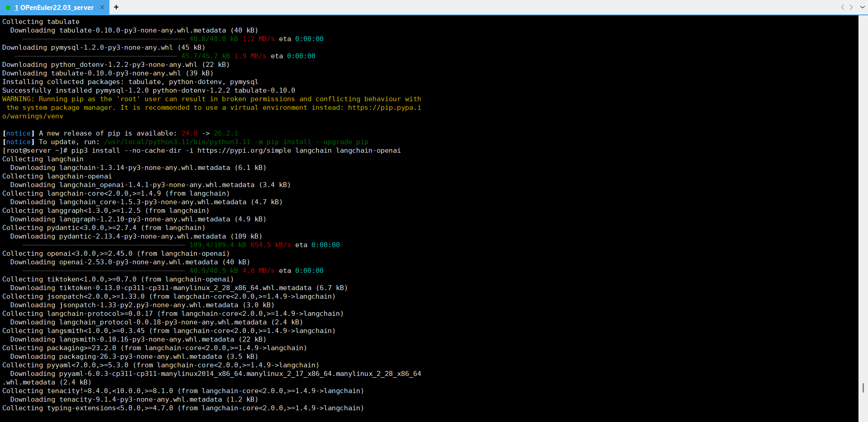The image size is (868, 422).
Task: Click the langgraph-1.2.10 metadata line
Action: point(138,219)
